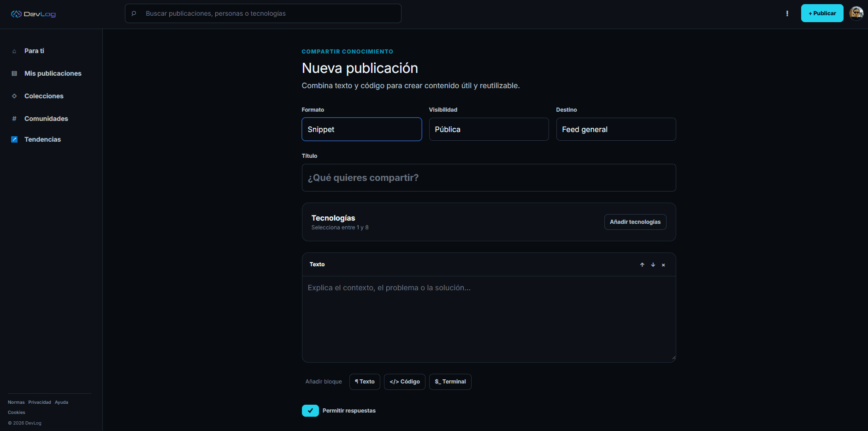
Task: Move the Texto block down
Action: pos(653,265)
